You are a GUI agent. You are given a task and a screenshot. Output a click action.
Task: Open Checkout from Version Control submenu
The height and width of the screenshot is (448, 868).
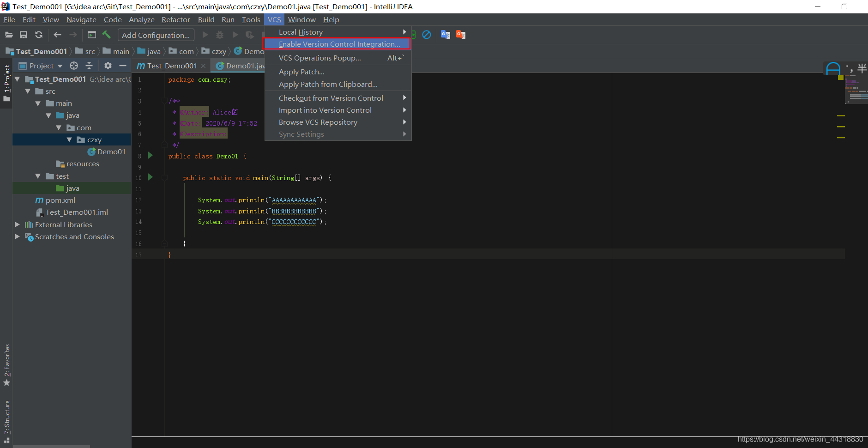pos(338,98)
